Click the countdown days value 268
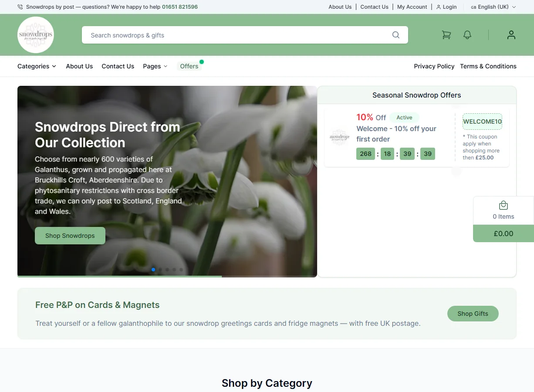 click(366, 154)
